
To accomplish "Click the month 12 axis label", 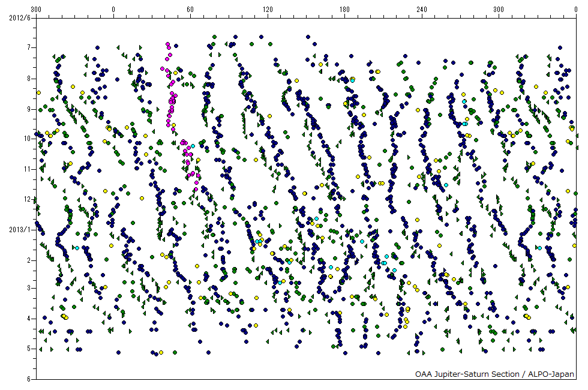I will coord(28,199).
